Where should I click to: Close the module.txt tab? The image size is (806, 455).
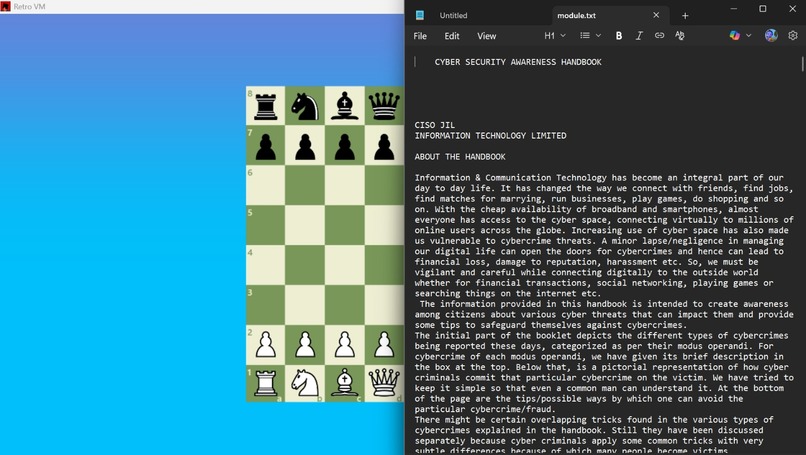pos(656,15)
